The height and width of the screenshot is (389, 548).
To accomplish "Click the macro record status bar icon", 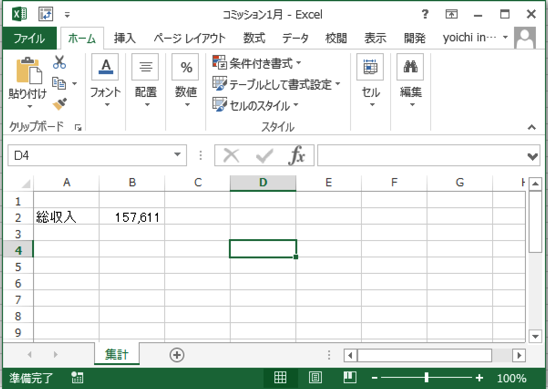I will 77,377.
